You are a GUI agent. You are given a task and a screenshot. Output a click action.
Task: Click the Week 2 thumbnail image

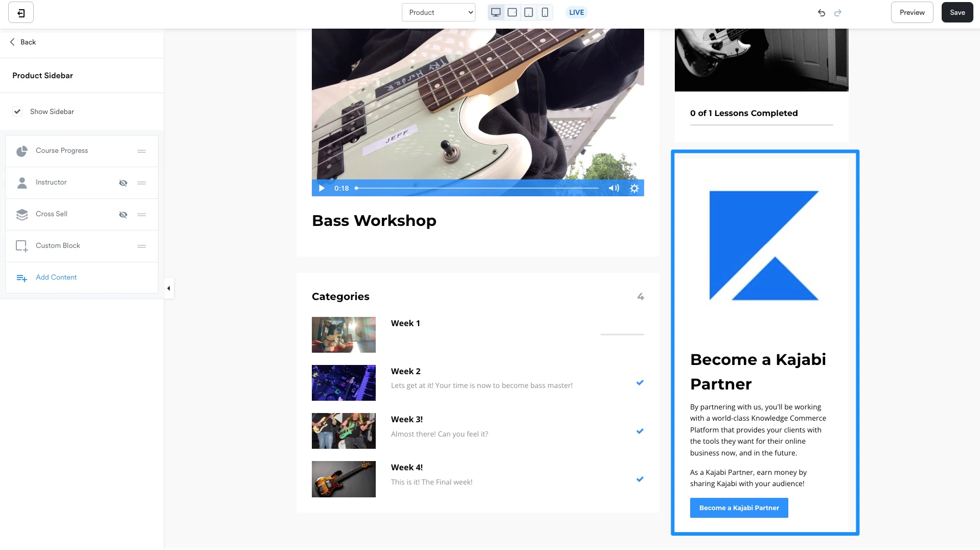tap(344, 383)
